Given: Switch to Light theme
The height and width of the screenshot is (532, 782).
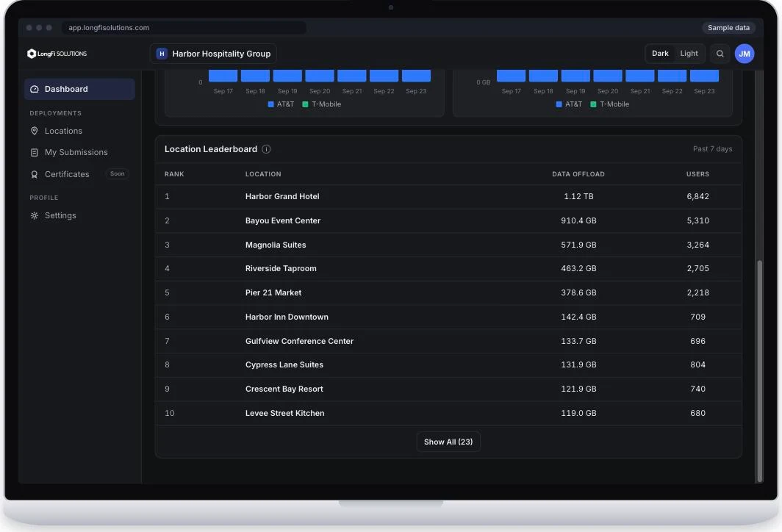Looking at the screenshot, I should click(x=689, y=54).
